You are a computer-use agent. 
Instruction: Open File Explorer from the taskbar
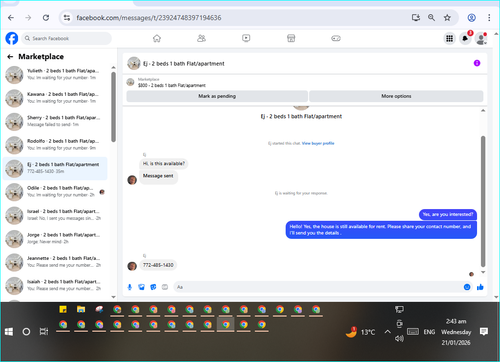tap(81, 309)
